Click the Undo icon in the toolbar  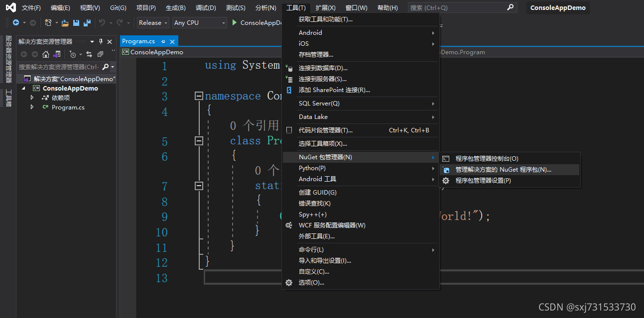coord(104,22)
